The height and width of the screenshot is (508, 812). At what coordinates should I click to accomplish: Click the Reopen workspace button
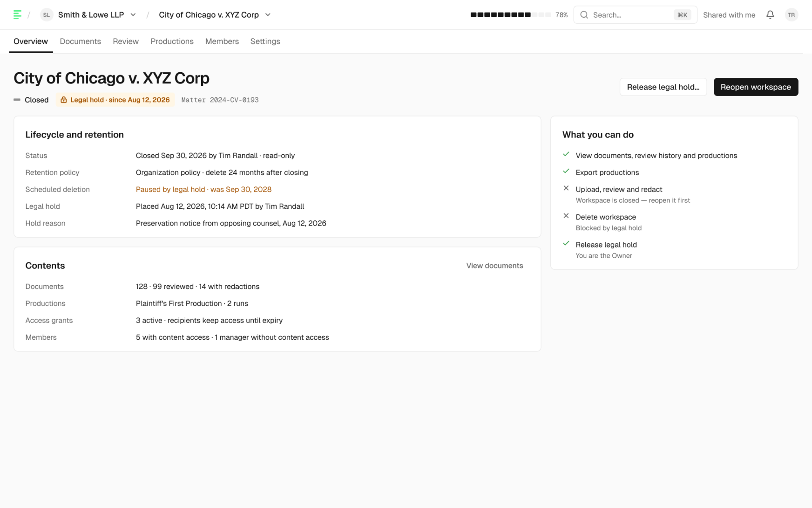756,87
